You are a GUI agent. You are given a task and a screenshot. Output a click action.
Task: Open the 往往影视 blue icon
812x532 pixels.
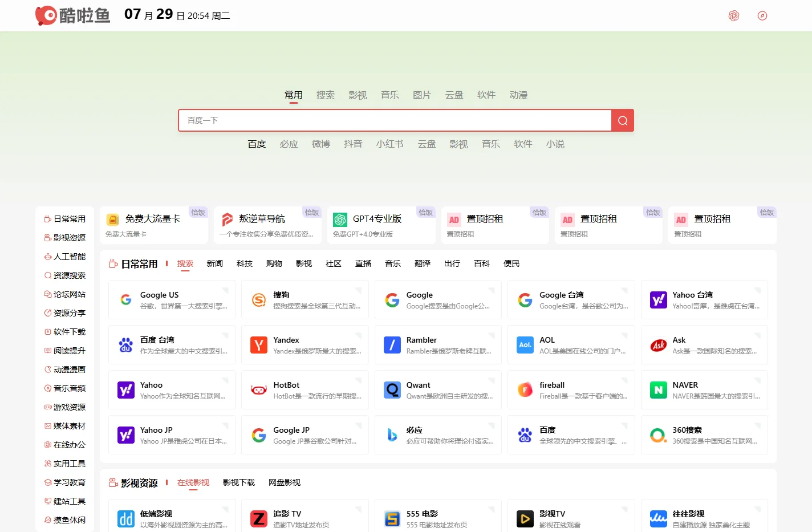click(x=659, y=519)
